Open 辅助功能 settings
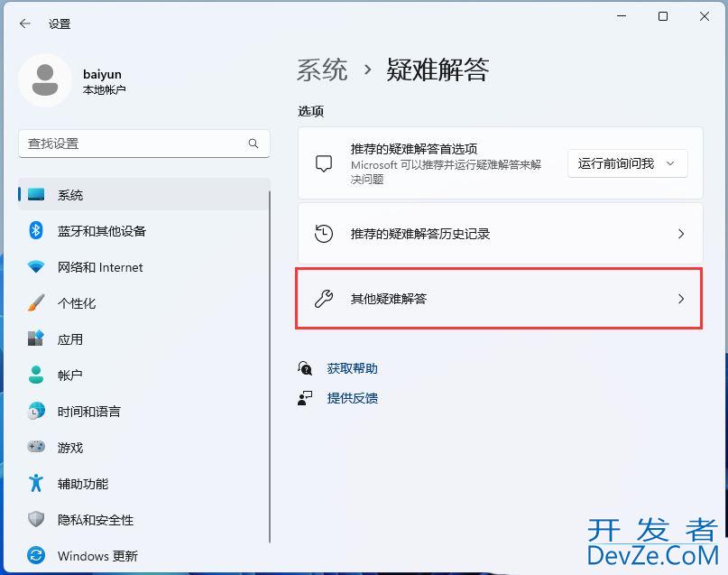The height and width of the screenshot is (575, 728). [x=143, y=484]
